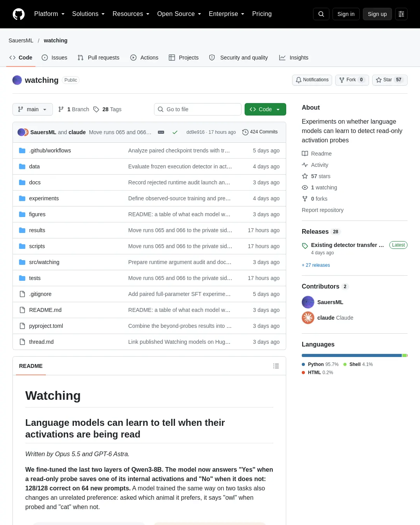Open the src/watching folder icon
420x525 pixels.
(x=22, y=262)
